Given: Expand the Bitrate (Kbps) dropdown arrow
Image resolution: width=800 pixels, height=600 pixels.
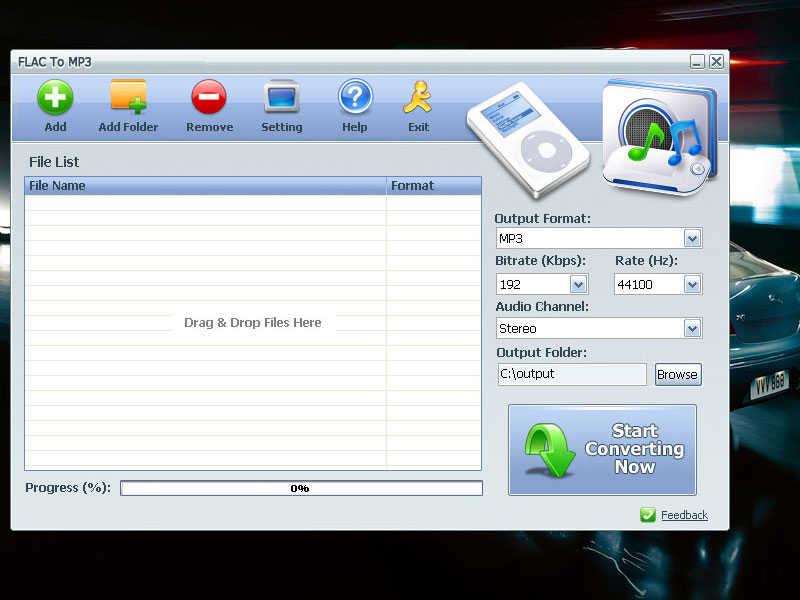Looking at the screenshot, I should tap(578, 284).
